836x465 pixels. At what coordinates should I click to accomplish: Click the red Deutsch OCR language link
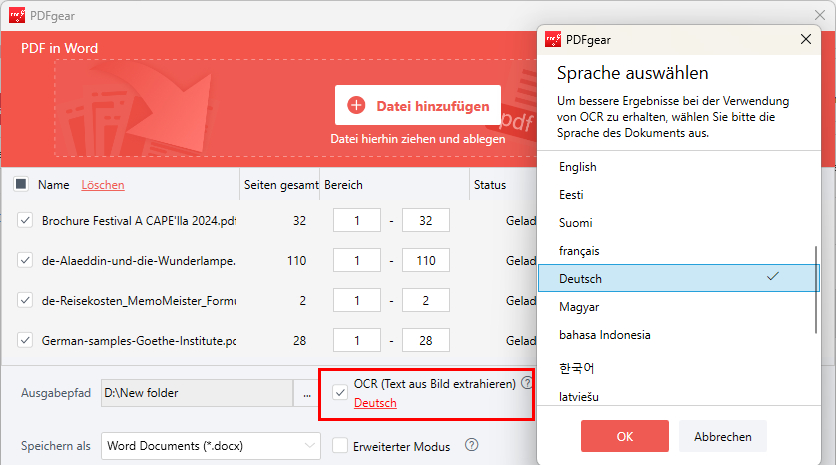375,403
